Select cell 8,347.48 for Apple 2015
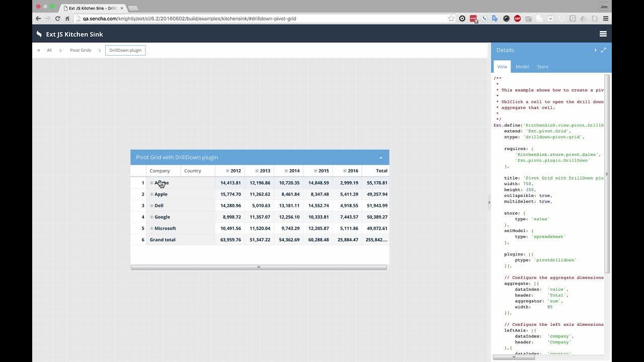 (x=318, y=194)
